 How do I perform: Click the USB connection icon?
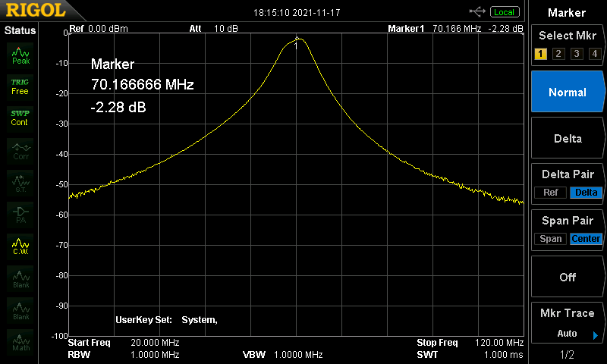click(478, 11)
